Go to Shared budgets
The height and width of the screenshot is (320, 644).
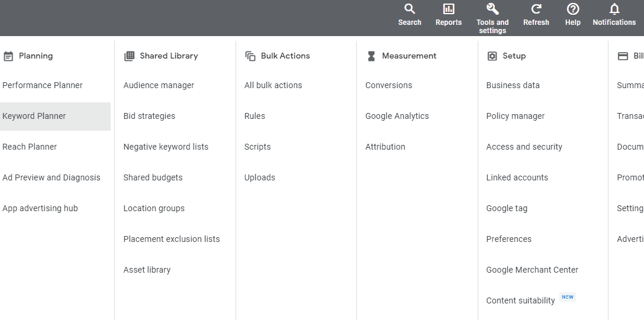click(x=153, y=177)
